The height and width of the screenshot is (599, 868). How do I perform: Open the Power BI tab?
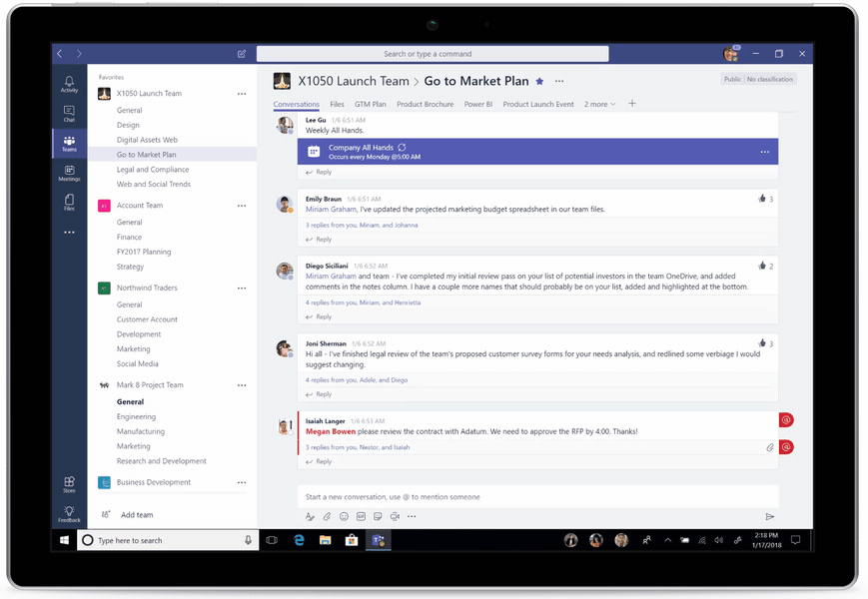pos(478,103)
